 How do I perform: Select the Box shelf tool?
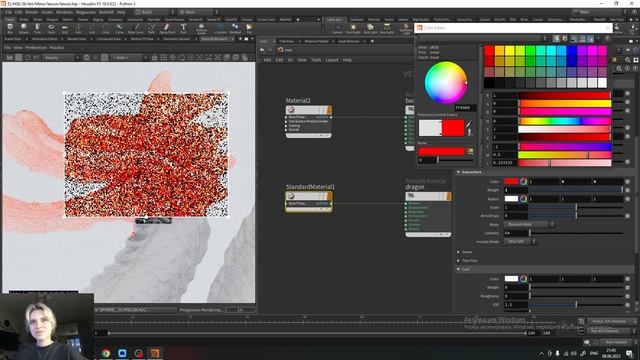[x=10, y=28]
